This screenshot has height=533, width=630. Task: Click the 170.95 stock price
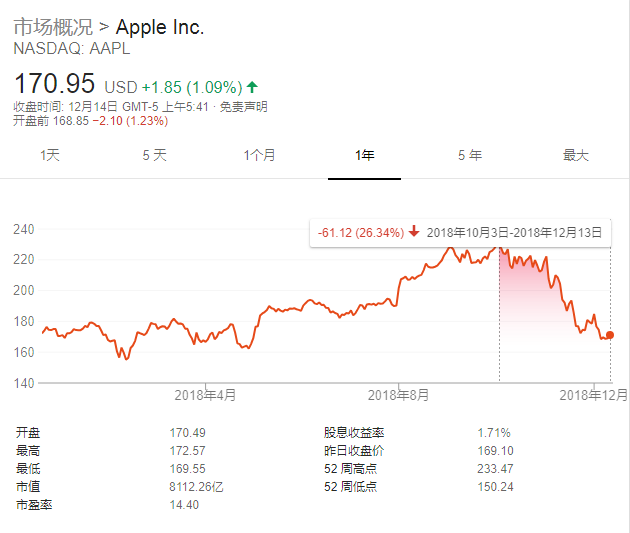[x=54, y=85]
